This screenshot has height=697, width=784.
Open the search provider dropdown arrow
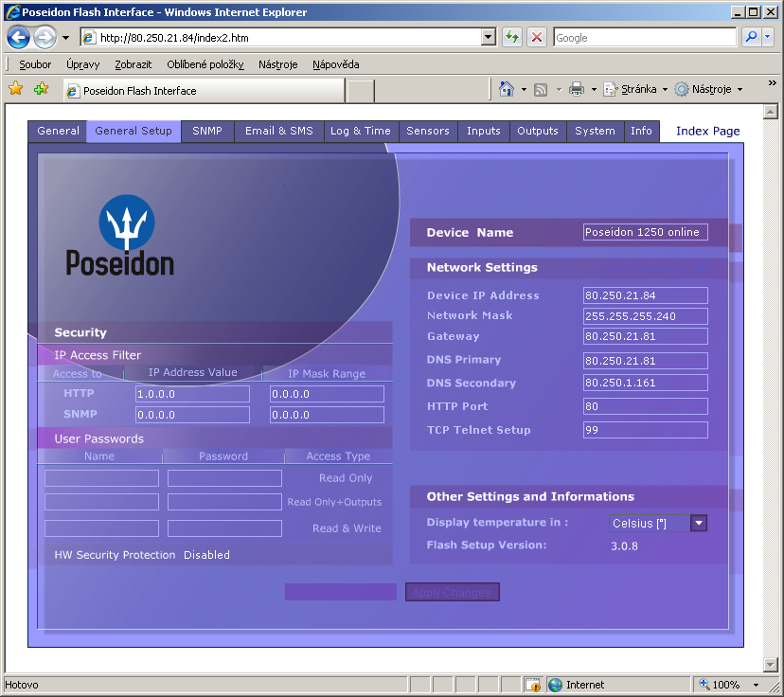pyautogui.click(x=768, y=37)
